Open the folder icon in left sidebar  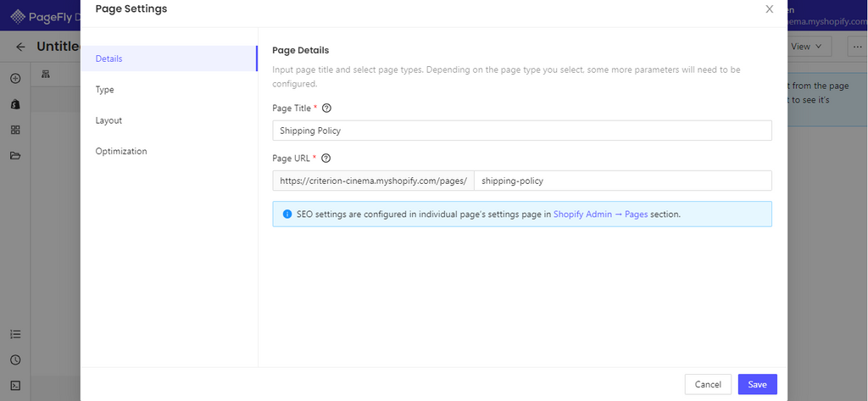click(x=15, y=156)
